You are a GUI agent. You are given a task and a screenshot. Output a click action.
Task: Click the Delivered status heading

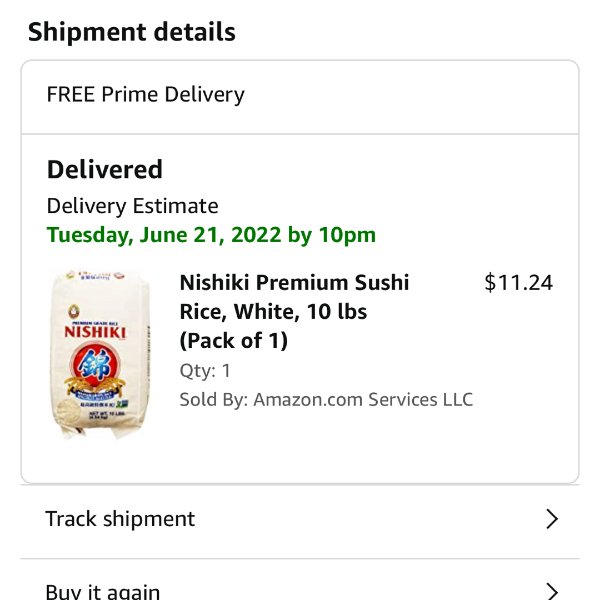click(x=105, y=169)
